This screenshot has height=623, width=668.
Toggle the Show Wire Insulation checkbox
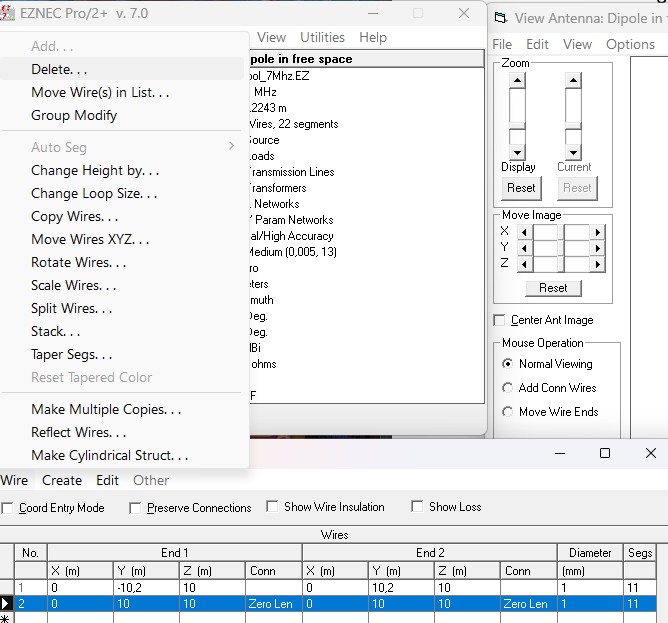point(273,507)
